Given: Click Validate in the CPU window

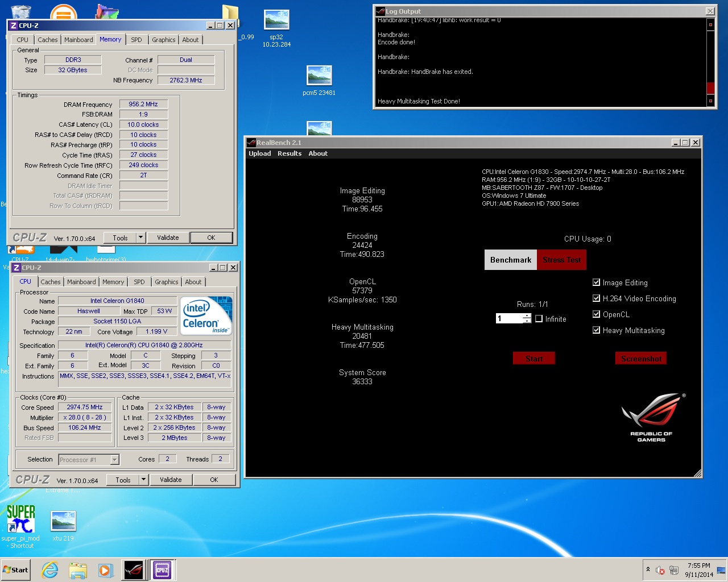Looking at the screenshot, I should tap(171, 480).
